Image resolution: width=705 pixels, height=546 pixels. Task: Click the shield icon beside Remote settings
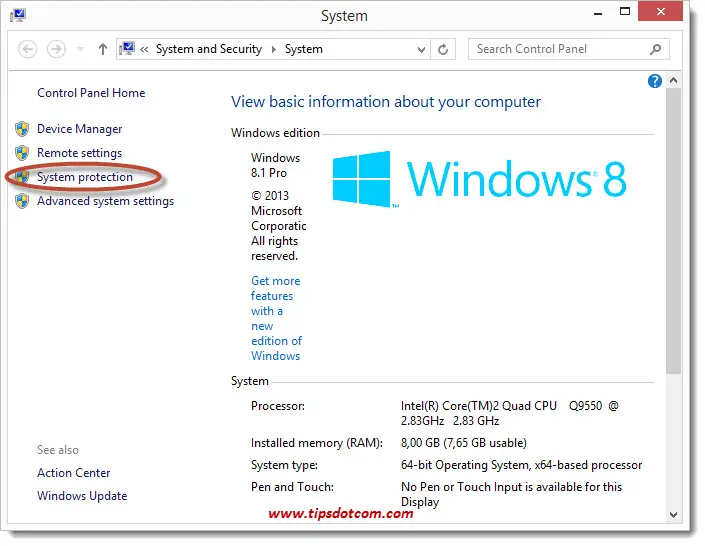22,153
